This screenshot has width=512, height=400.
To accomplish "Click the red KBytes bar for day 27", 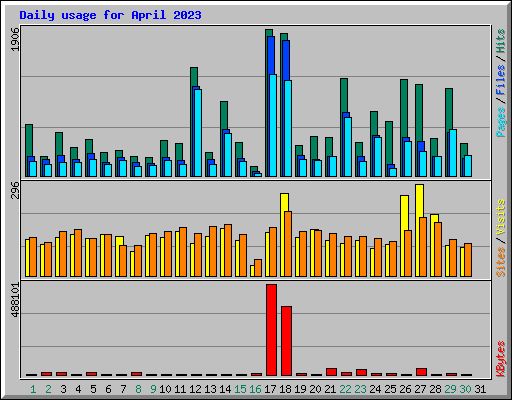I will pos(421,372).
